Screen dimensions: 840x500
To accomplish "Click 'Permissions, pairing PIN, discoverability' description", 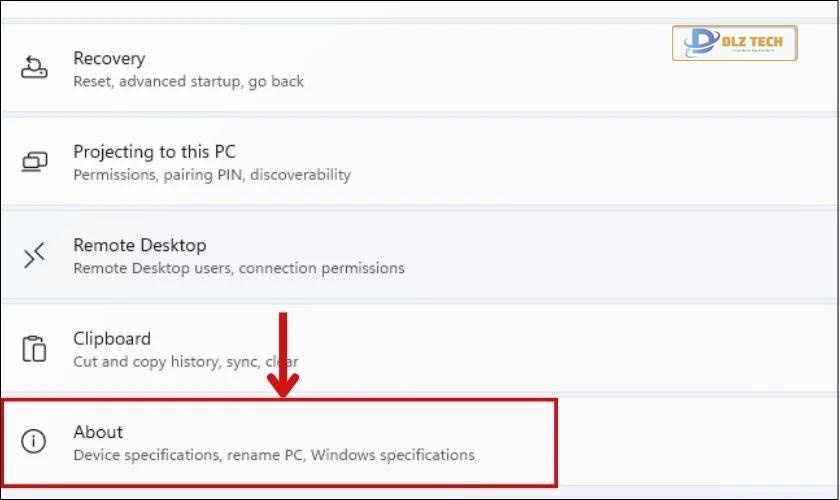I will 211,175.
